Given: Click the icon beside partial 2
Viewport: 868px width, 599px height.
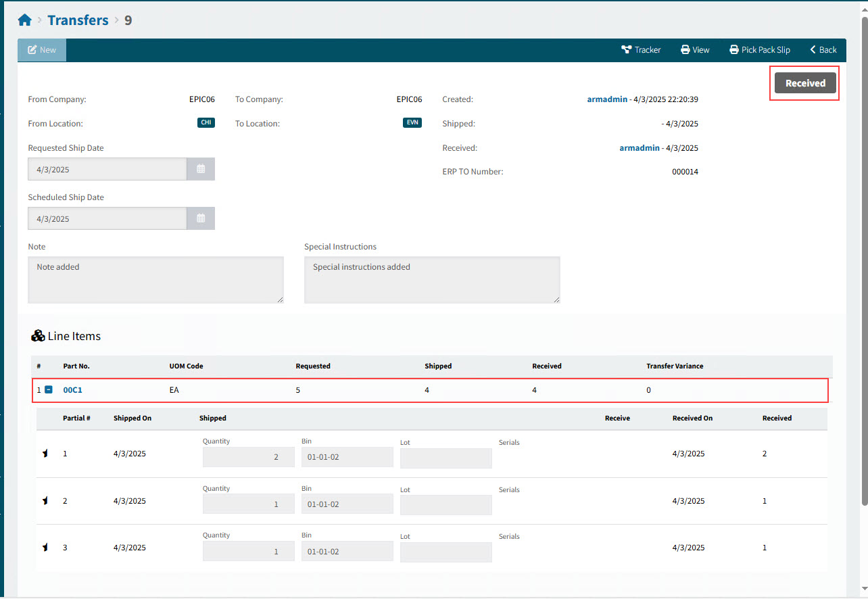Looking at the screenshot, I should pyautogui.click(x=45, y=501).
